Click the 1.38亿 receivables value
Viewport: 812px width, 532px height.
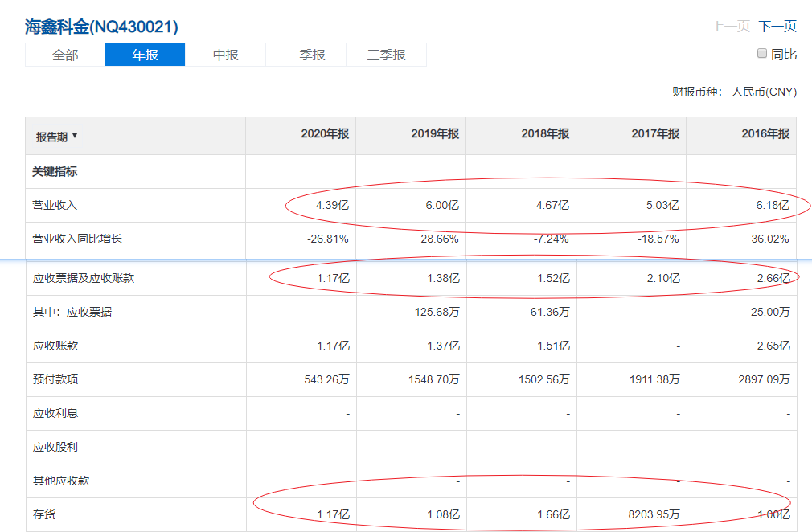click(x=443, y=278)
